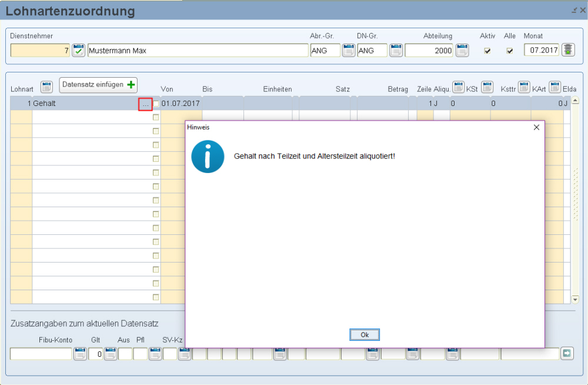588x385 pixels.
Task: Open the lookup icon beside the SV-Kz field
Action: (184, 354)
